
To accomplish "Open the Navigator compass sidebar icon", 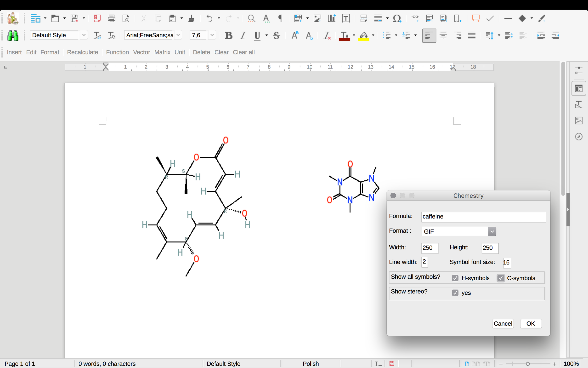I will coord(579,137).
